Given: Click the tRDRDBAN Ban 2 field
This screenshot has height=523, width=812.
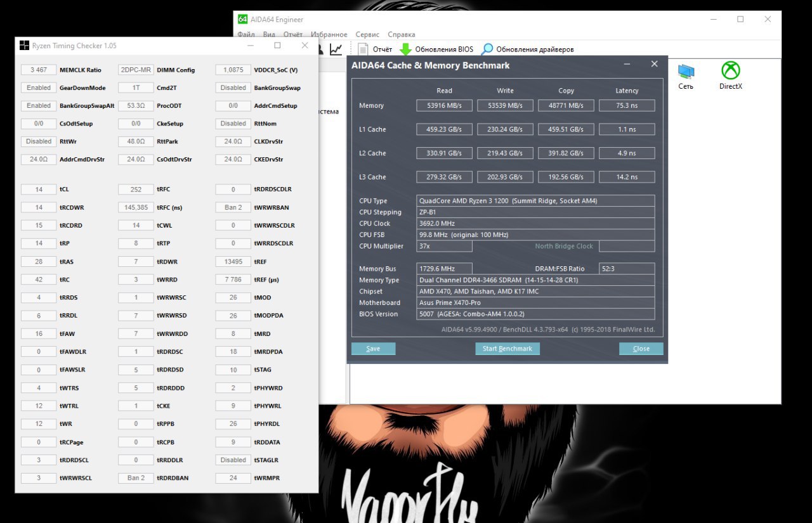Looking at the screenshot, I should tap(136, 477).
